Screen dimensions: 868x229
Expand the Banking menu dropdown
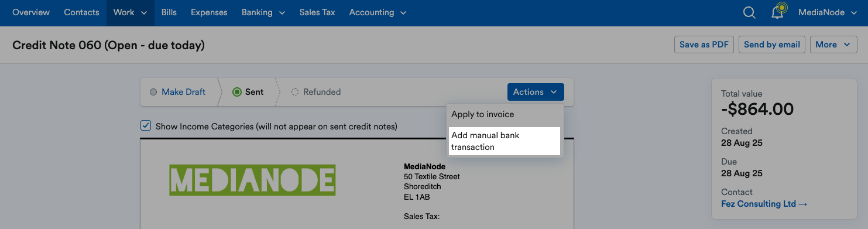click(x=263, y=12)
